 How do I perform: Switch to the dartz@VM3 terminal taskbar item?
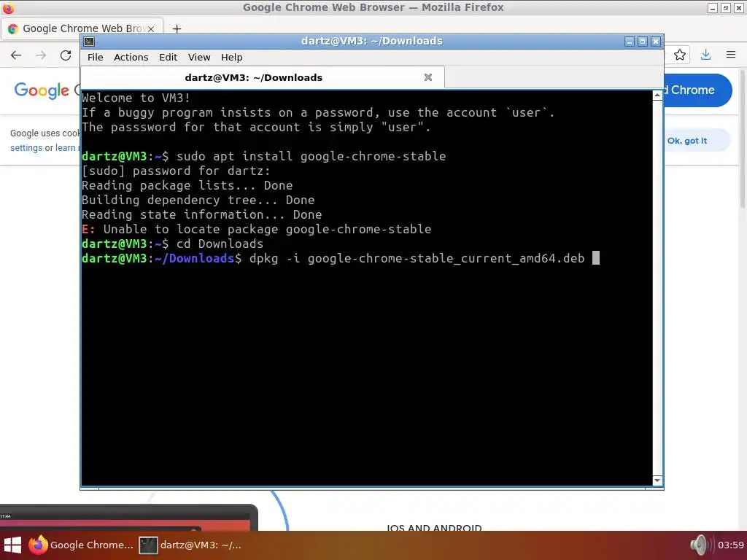(x=190, y=545)
